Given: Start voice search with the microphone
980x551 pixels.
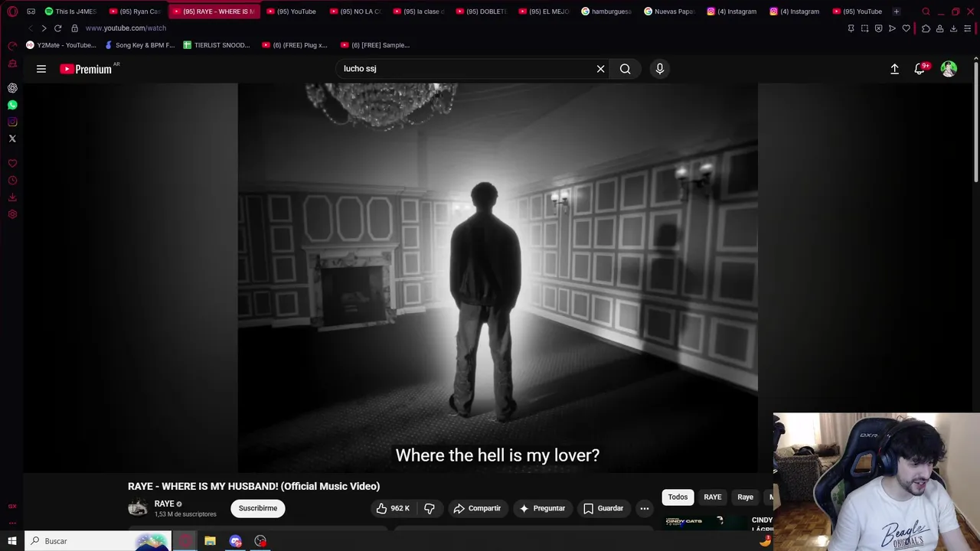Looking at the screenshot, I should tap(660, 69).
